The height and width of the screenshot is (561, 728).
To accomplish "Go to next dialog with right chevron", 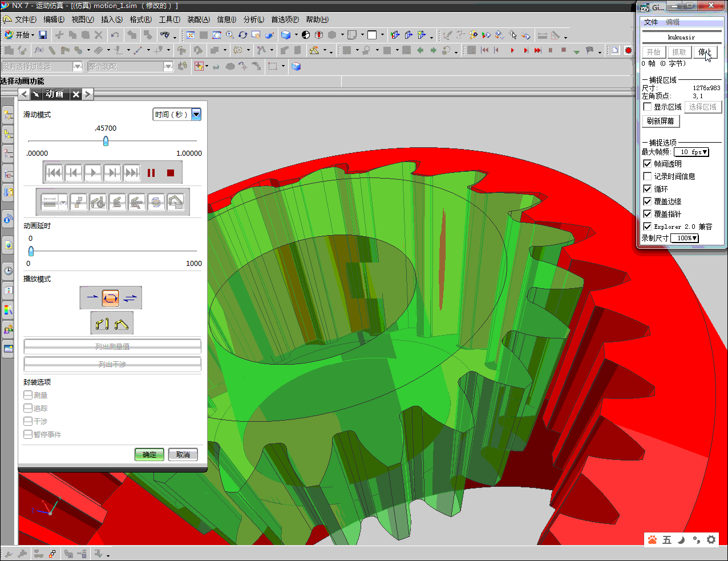I will (x=88, y=94).
